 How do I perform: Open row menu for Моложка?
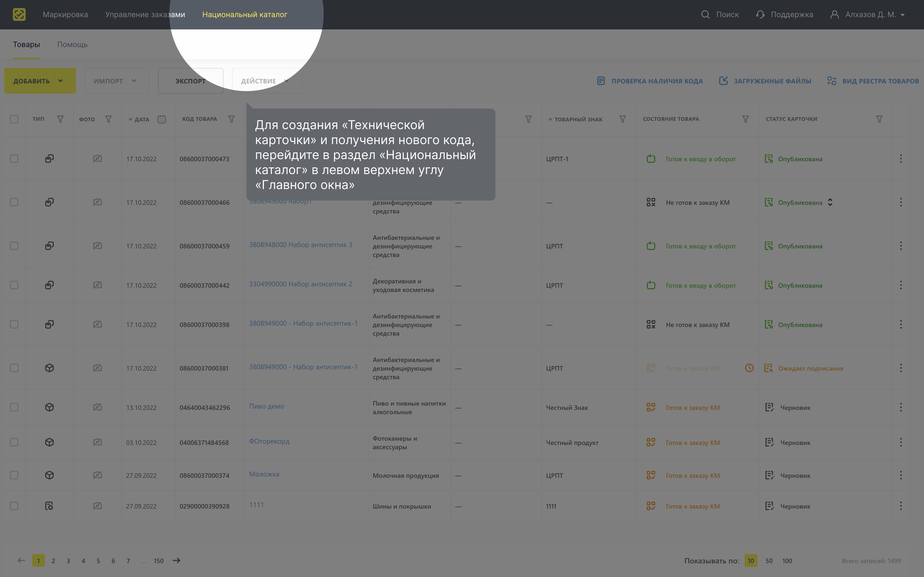coord(901,475)
